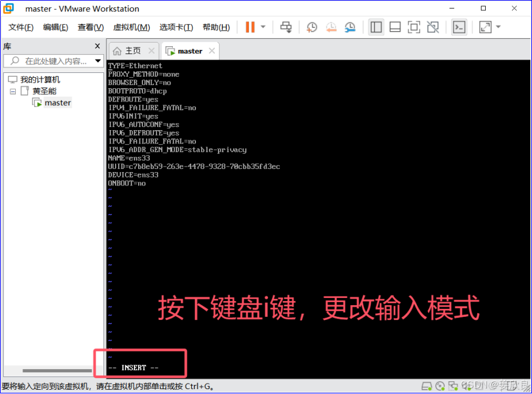Open the 查看(V) menu
Image resolution: width=532 pixels, height=394 pixels.
tap(91, 27)
